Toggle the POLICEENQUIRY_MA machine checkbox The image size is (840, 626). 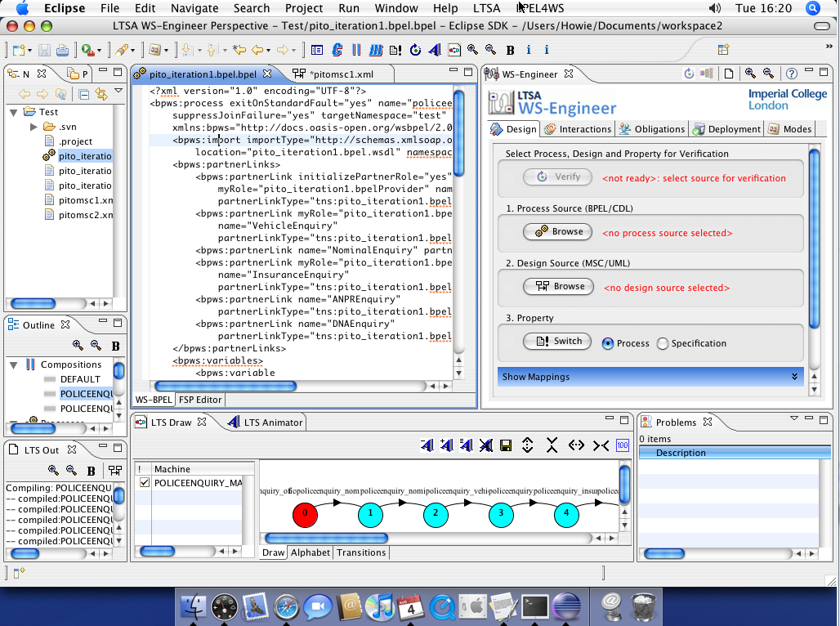(x=144, y=482)
